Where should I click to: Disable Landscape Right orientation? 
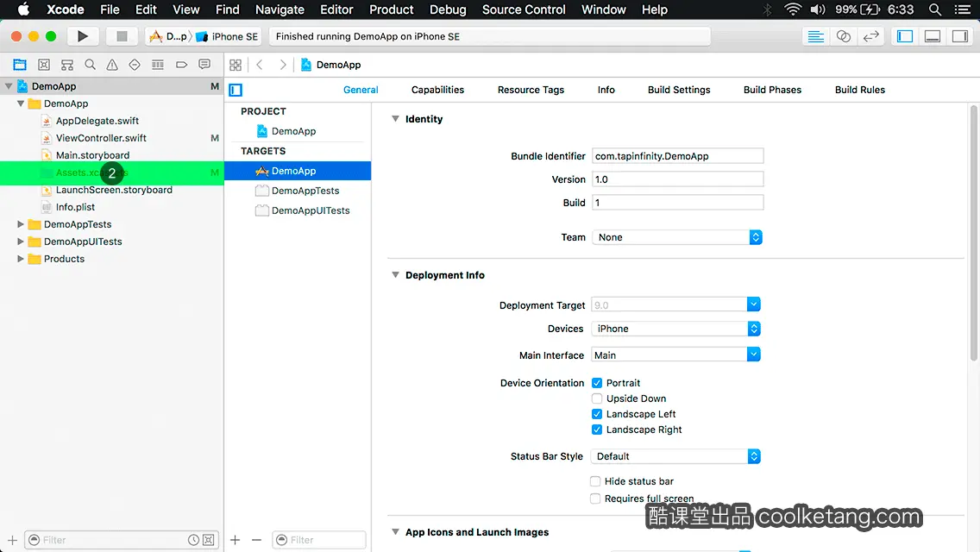(597, 430)
